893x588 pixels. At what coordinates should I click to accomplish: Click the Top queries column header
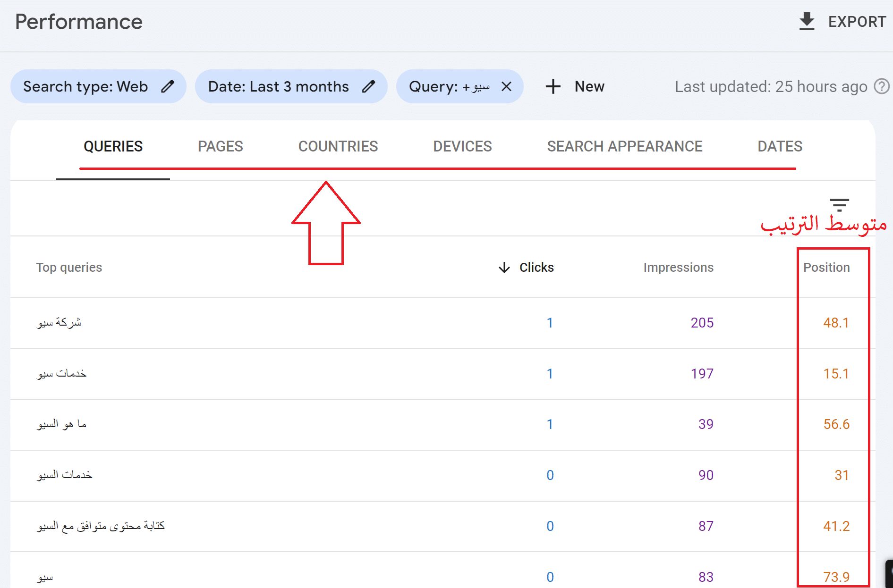69,267
